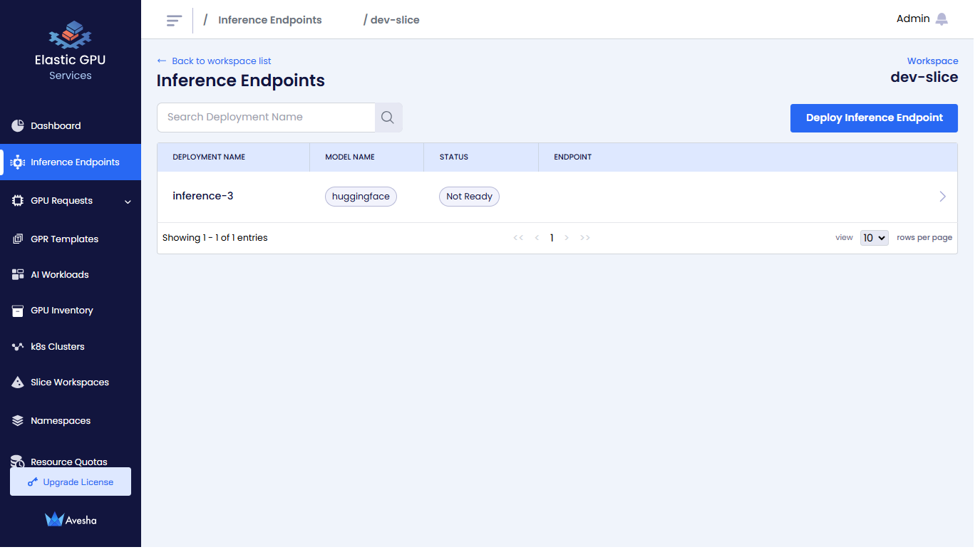Click the AI Workloads grid icon

(x=18, y=275)
